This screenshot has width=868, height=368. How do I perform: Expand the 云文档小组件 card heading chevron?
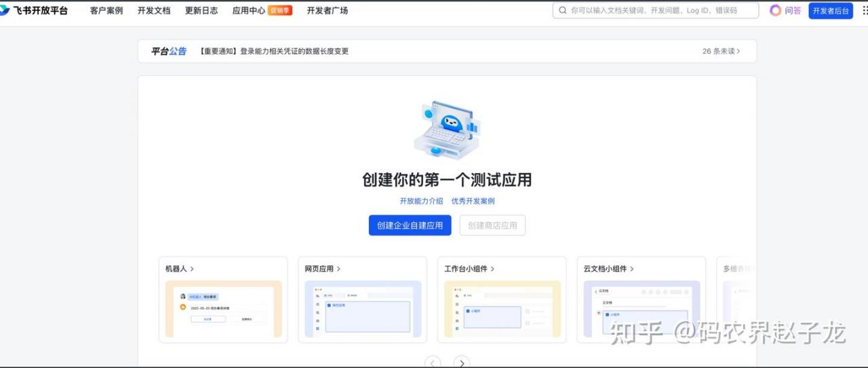coord(631,269)
